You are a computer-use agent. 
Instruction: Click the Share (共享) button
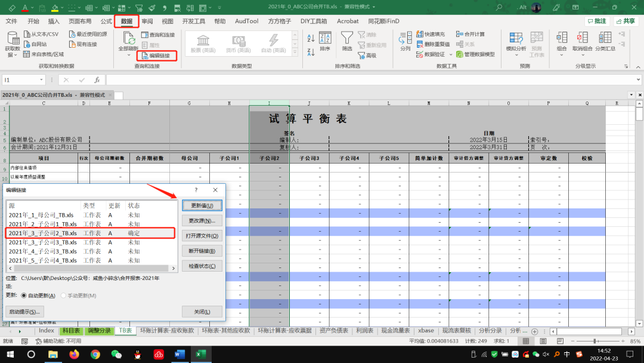tap(626, 21)
